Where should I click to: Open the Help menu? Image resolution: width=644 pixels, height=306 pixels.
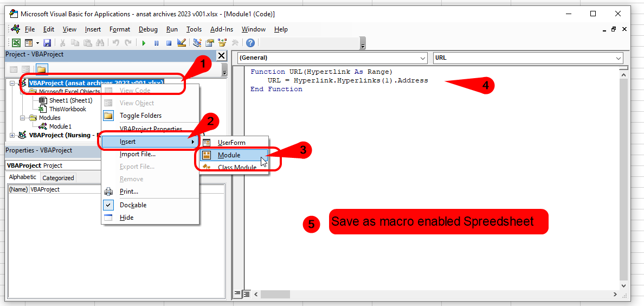tap(281, 29)
